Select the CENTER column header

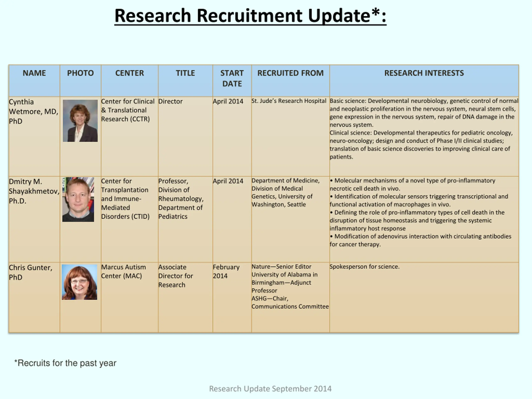tap(129, 73)
